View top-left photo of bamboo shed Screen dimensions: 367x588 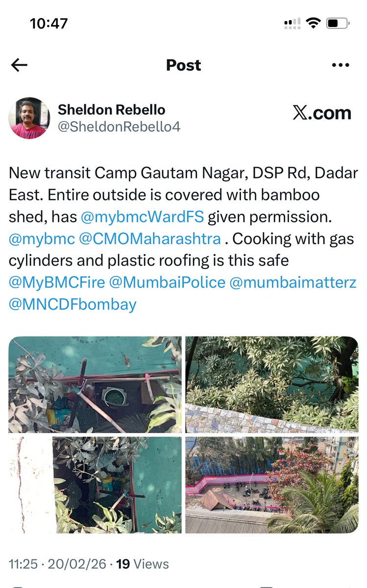95,384
